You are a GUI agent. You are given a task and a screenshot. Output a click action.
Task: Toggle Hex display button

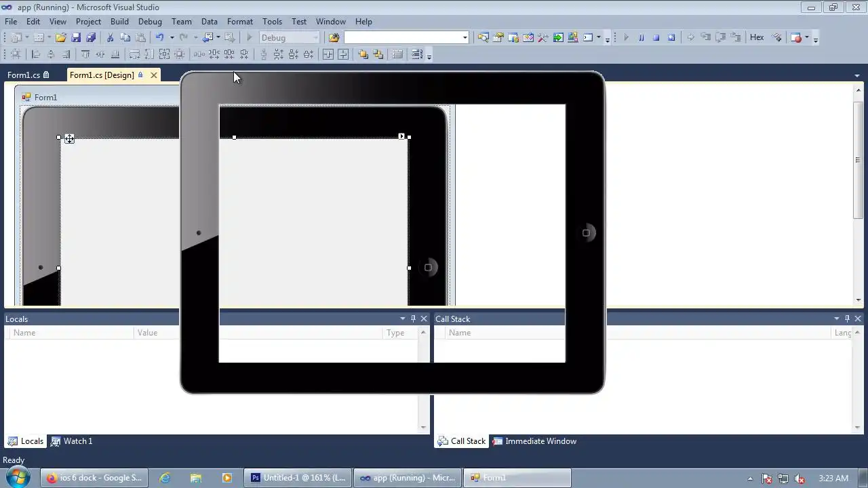click(x=757, y=38)
